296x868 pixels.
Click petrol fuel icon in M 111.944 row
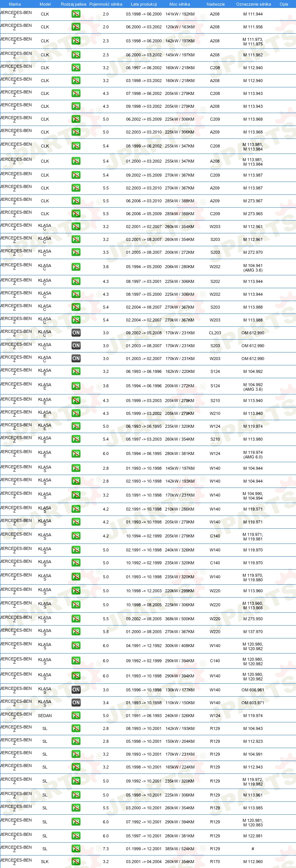point(76,14)
